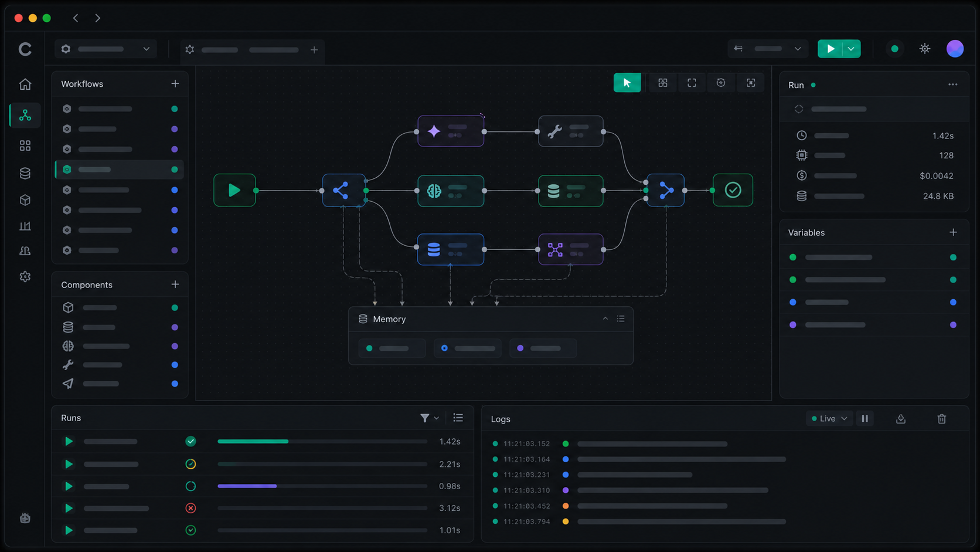Select the first workflow in the Workflows list
The width and height of the screenshot is (980, 552).
[x=120, y=109]
